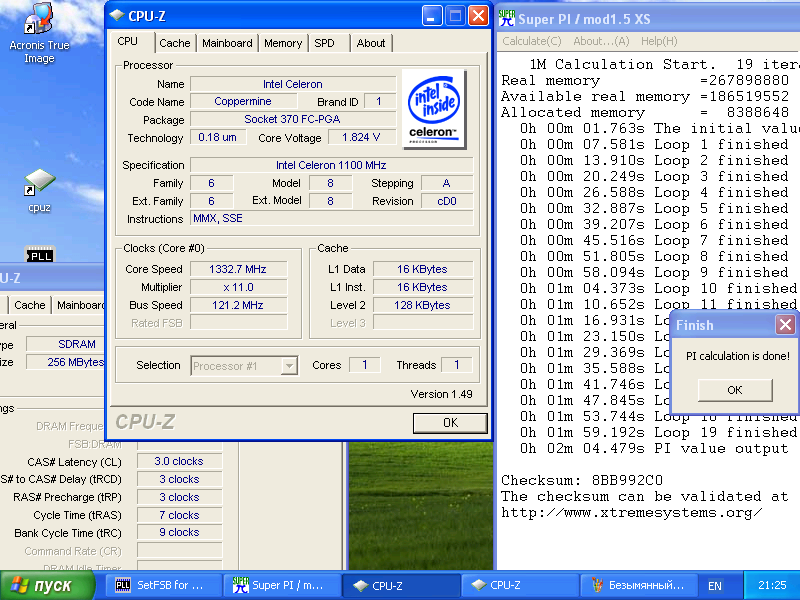The width and height of the screenshot is (800, 600).
Task: Open Acronis True Image desktop shortcut
Action: [x=39, y=33]
